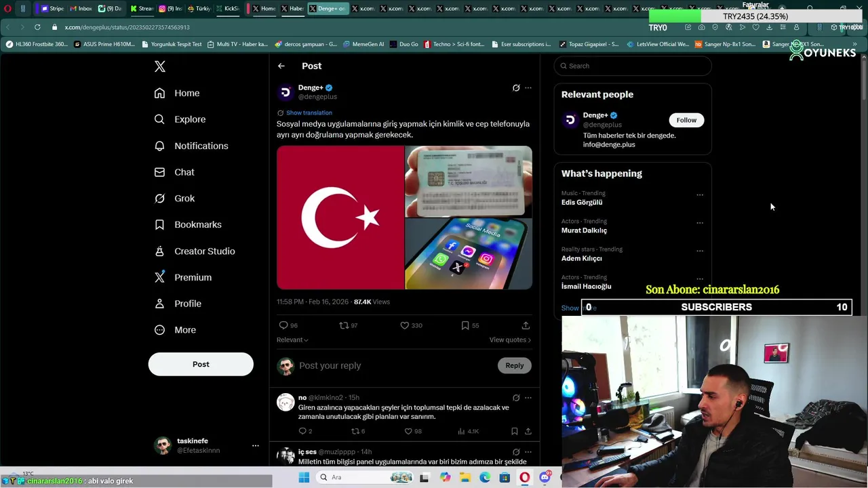
Task: Click View quotes link
Action: pos(510,340)
